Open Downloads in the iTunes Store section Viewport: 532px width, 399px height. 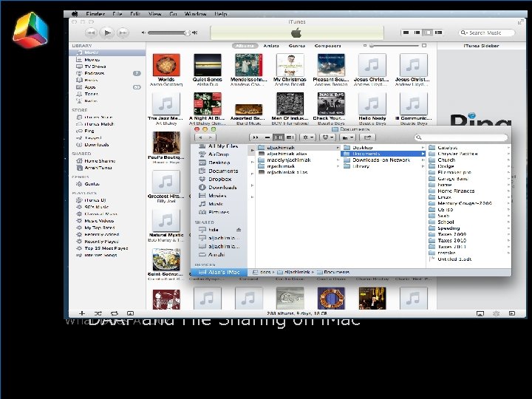[107, 145]
